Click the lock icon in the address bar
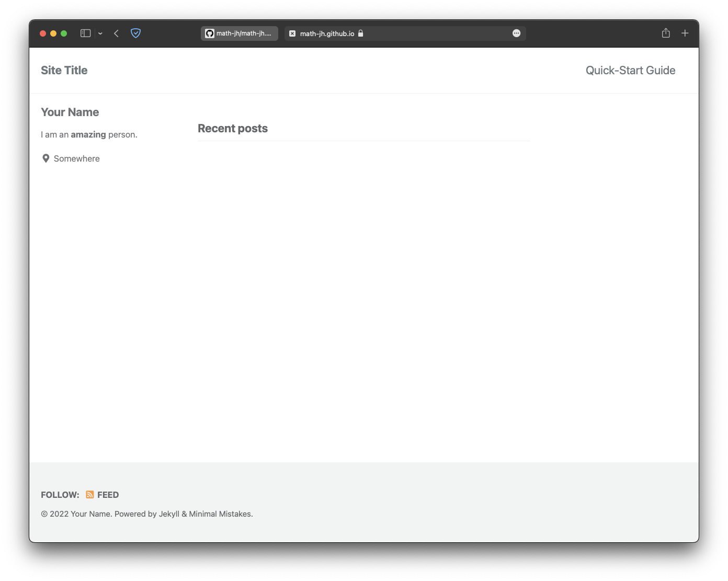 tap(361, 33)
